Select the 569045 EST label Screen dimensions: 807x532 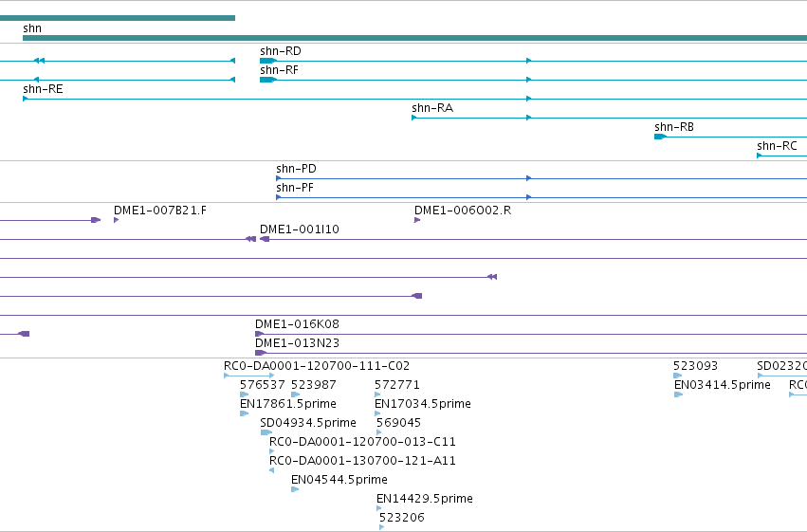pyautogui.click(x=399, y=423)
